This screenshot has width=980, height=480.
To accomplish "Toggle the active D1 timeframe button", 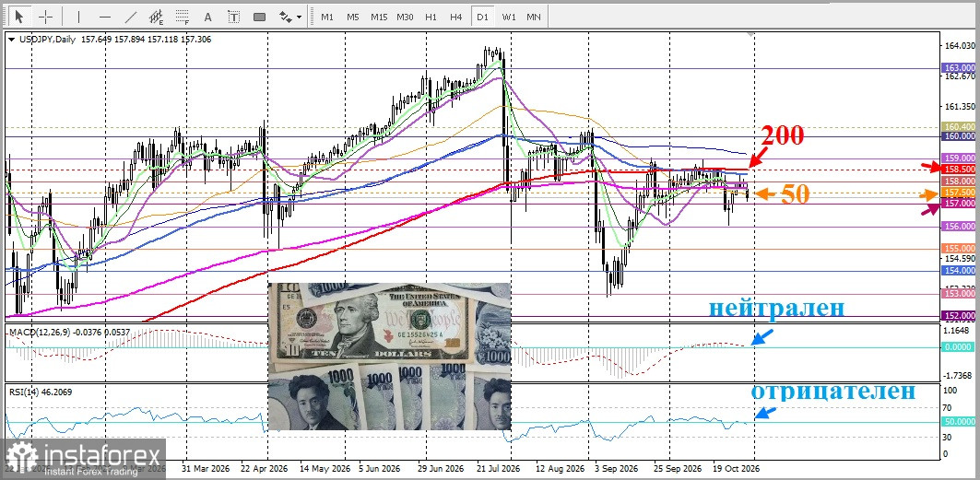I will point(482,17).
